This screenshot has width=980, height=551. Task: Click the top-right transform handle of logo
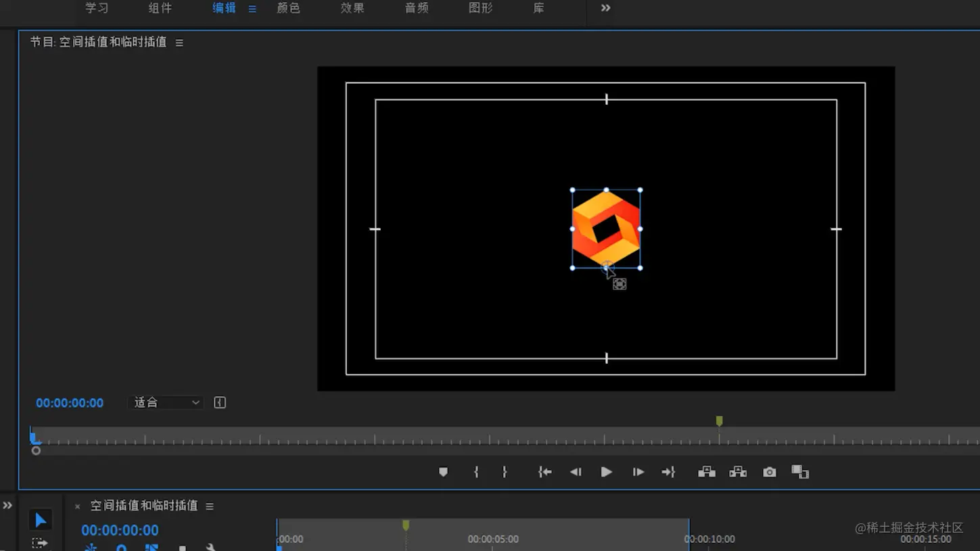point(640,191)
